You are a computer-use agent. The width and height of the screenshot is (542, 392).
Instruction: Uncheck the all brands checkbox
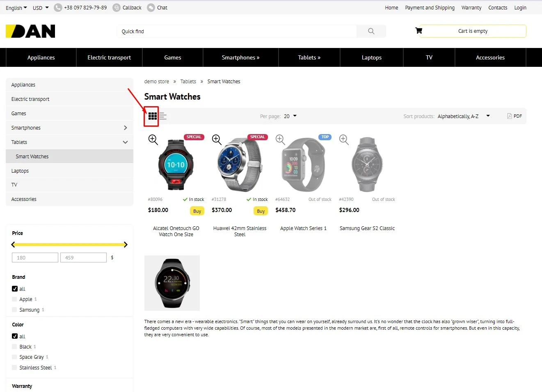[14, 289]
